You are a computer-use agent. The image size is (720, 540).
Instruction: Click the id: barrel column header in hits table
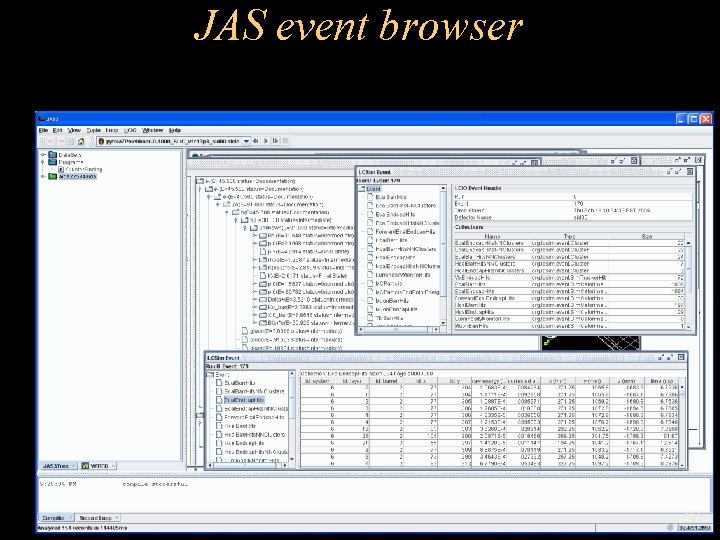(386, 381)
